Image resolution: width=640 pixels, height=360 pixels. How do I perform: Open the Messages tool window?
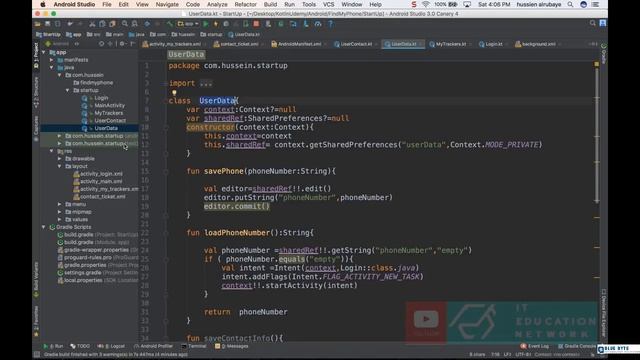[232, 346]
